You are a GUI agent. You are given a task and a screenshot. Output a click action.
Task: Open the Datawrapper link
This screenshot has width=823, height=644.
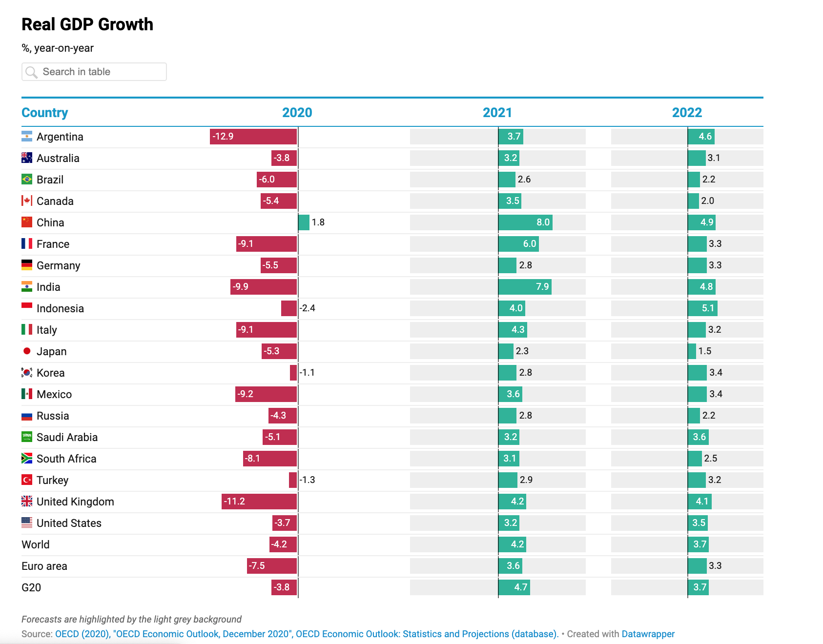(648, 634)
